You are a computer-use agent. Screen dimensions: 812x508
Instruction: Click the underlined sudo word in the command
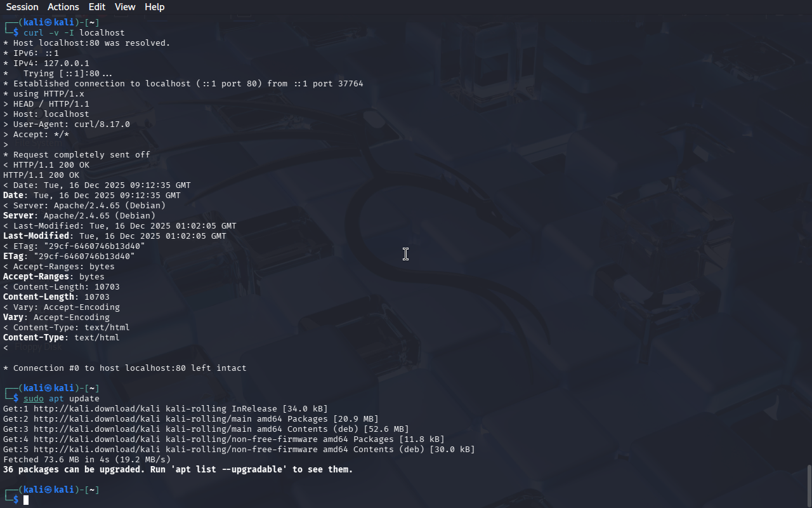point(34,399)
